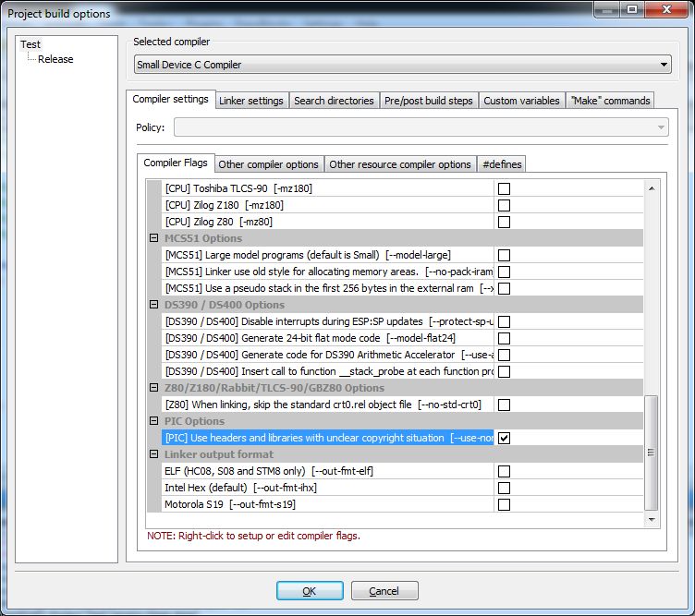
Task: Enable Intel Hex output format checkbox
Action: tap(504, 488)
